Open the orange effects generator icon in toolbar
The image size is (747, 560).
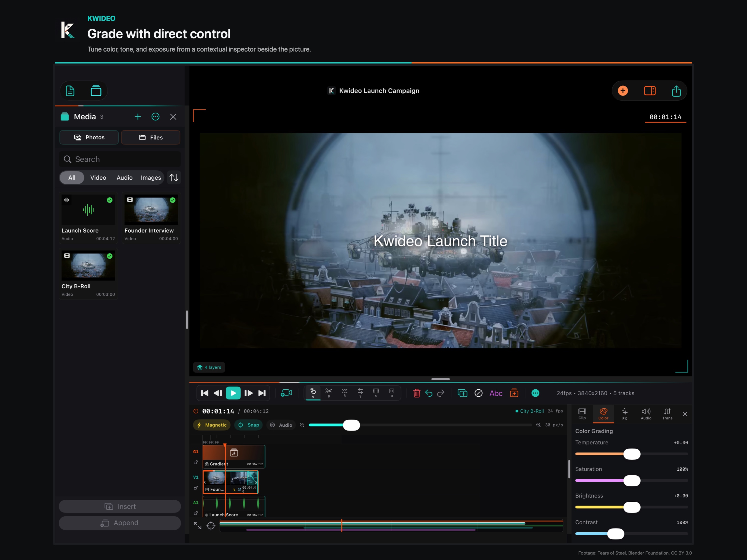point(514,393)
